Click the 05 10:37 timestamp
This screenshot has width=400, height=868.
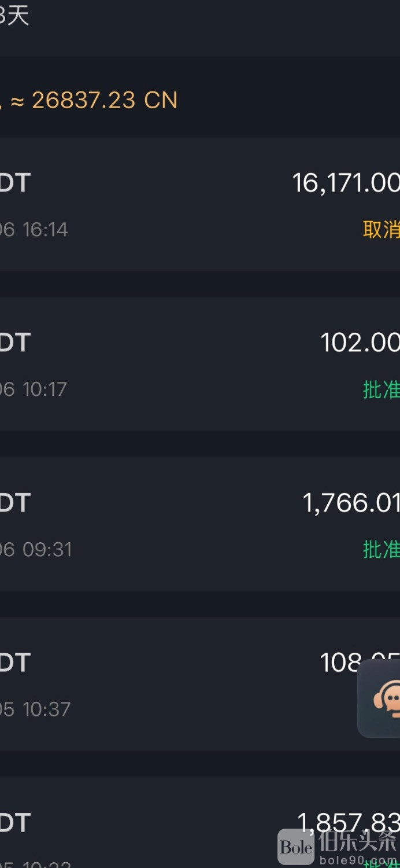[x=35, y=709]
